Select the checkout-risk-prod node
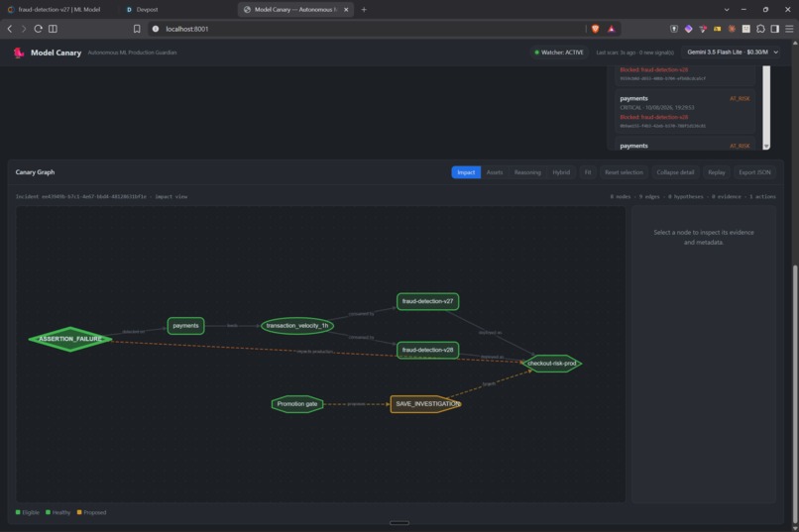 point(551,364)
